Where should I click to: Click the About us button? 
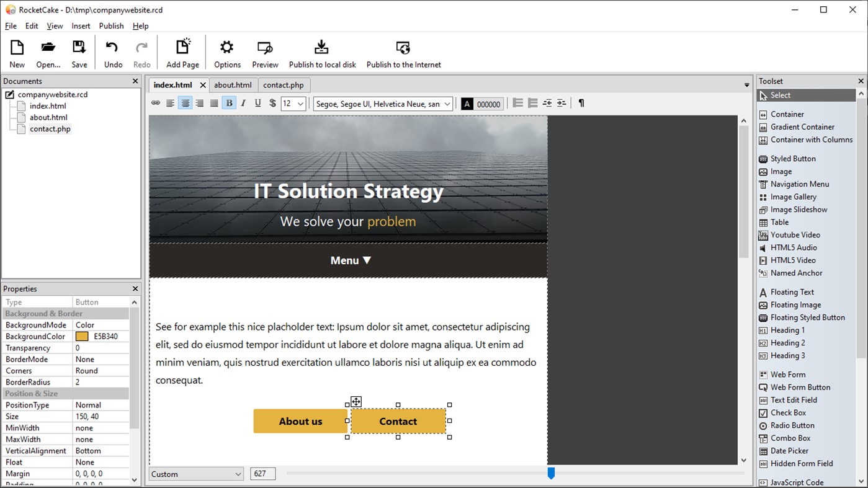click(x=300, y=421)
